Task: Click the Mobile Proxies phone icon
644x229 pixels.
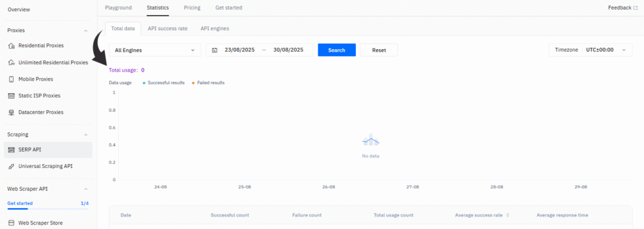Action: point(11,79)
